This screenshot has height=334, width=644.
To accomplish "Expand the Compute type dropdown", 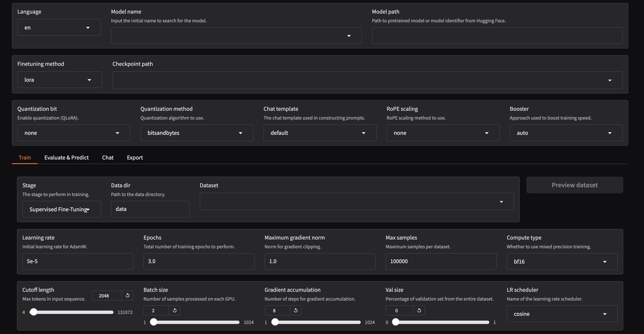I will pyautogui.click(x=562, y=262).
